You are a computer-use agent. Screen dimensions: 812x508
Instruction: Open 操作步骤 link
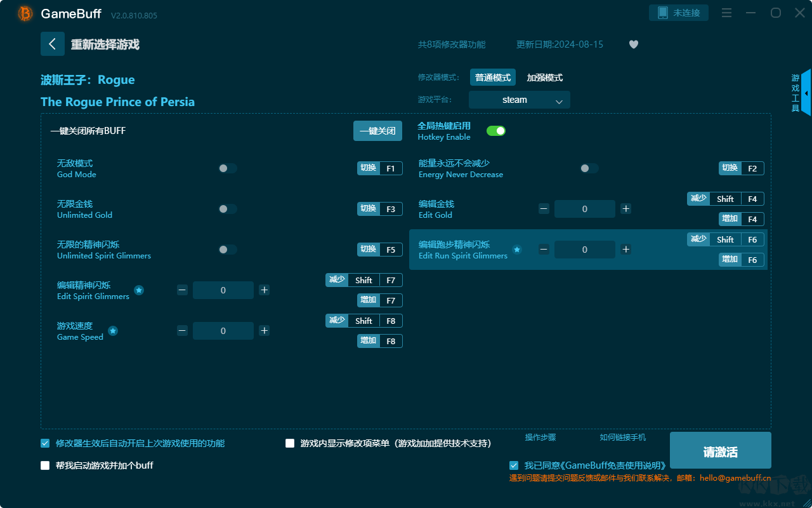[x=540, y=438]
